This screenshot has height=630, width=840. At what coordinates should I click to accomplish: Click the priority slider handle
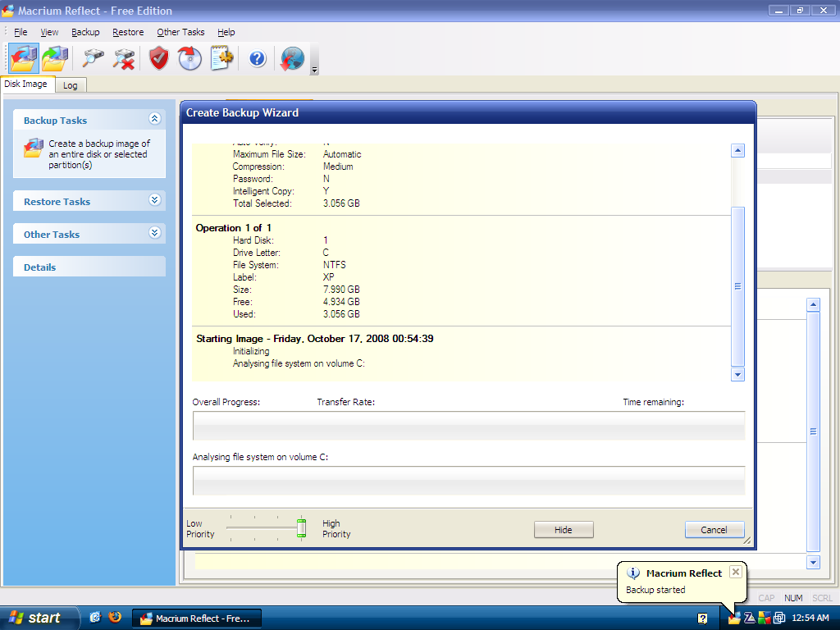(302, 528)
